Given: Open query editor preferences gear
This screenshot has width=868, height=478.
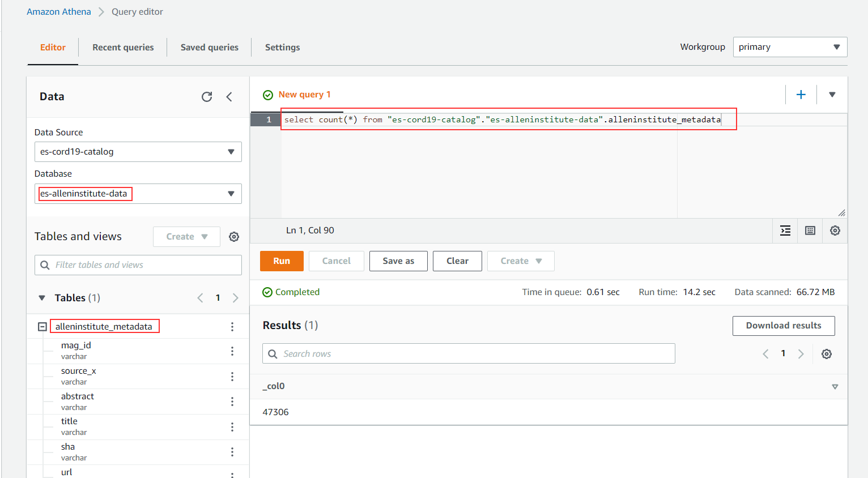Looking at the screenshot, I should click(x=835, y=231).
